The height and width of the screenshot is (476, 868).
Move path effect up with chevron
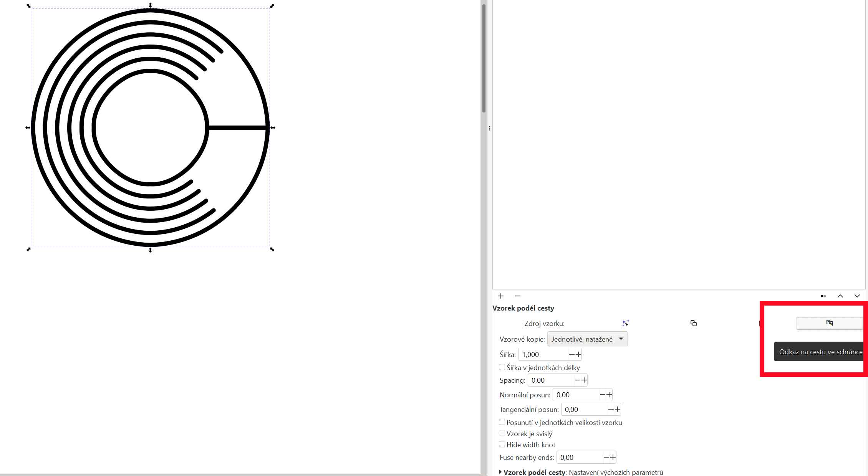pos(840,296)
